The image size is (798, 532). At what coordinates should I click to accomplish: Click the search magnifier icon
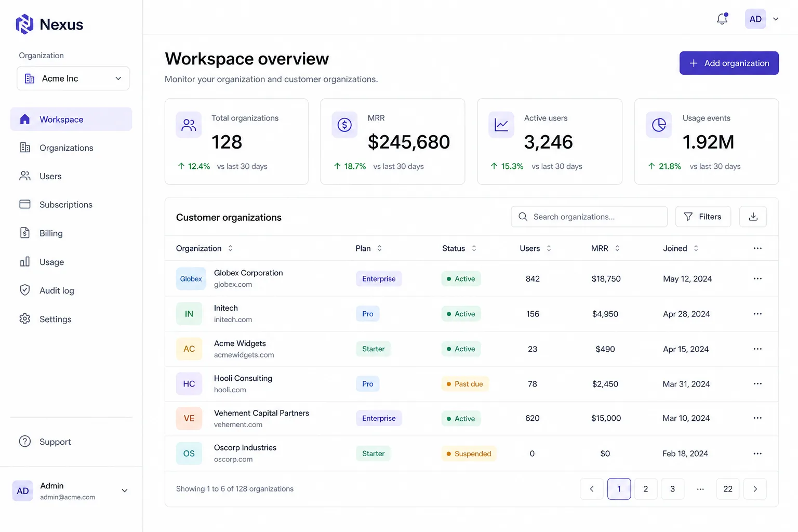click(x=523, y=217)
